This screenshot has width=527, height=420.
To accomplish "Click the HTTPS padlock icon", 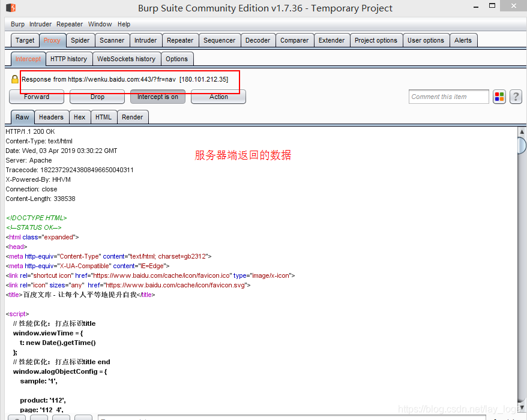I will (15, 79).
